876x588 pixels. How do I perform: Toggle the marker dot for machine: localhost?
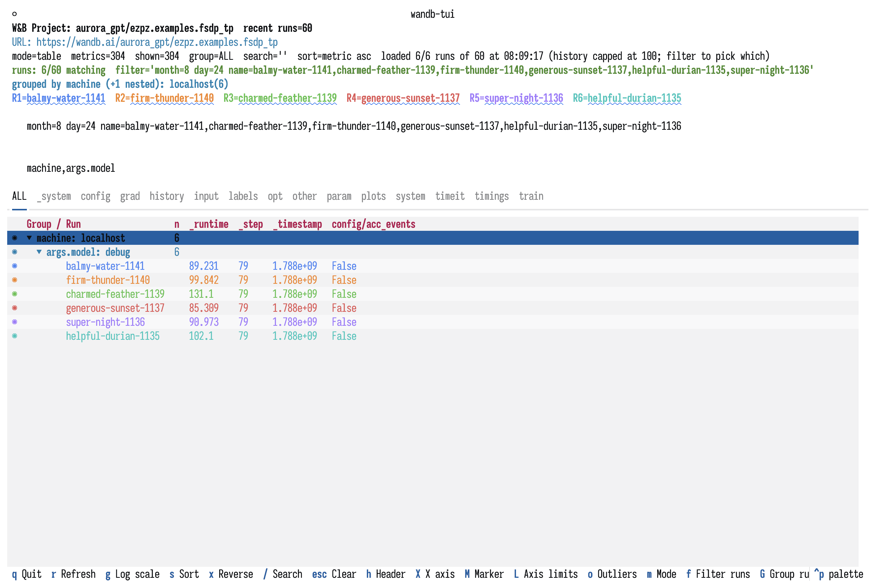(x=15, y=238)
